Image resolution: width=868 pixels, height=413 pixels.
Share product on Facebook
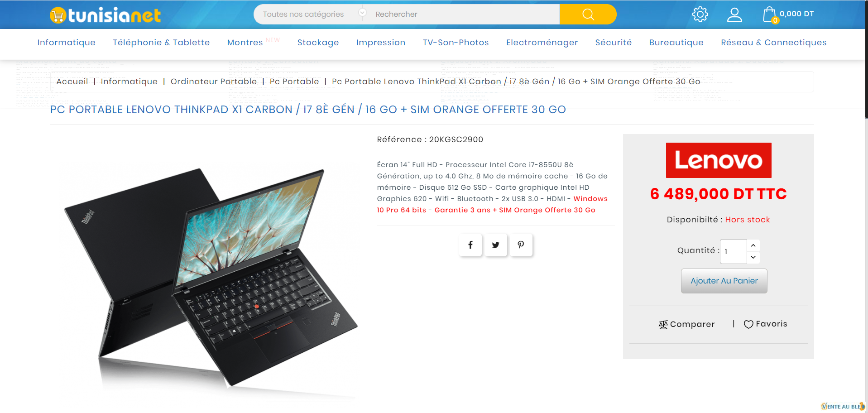click(x=470, y=245)
